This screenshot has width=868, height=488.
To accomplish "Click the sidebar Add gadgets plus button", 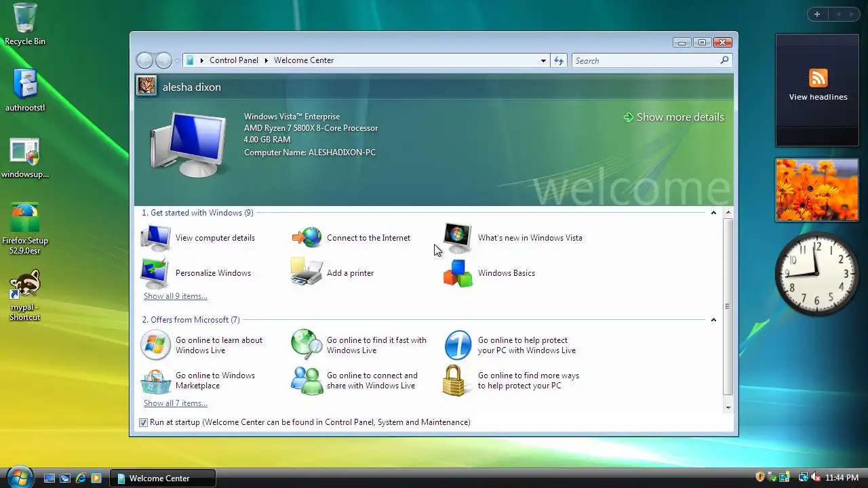I will [817, 14].
